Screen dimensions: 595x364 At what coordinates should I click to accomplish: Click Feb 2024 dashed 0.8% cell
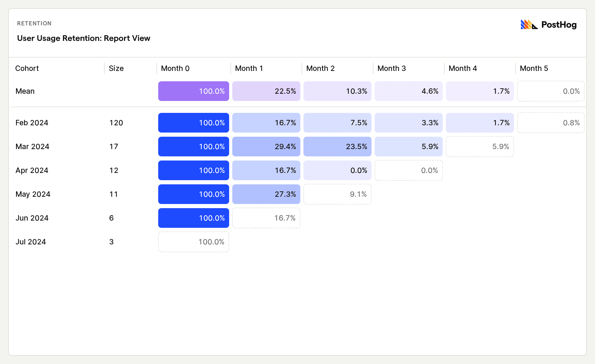pyautogui.click(x=551, y=123)
